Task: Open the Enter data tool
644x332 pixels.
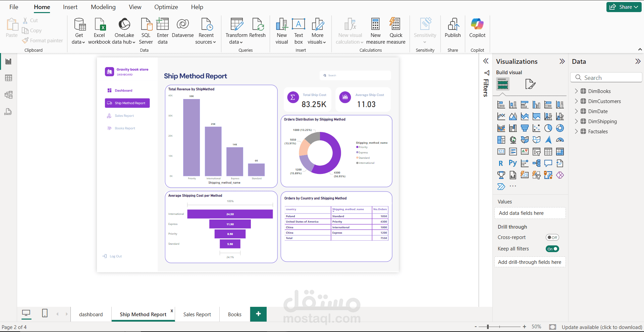Action: pyautogui.click(x=163, y=31)
